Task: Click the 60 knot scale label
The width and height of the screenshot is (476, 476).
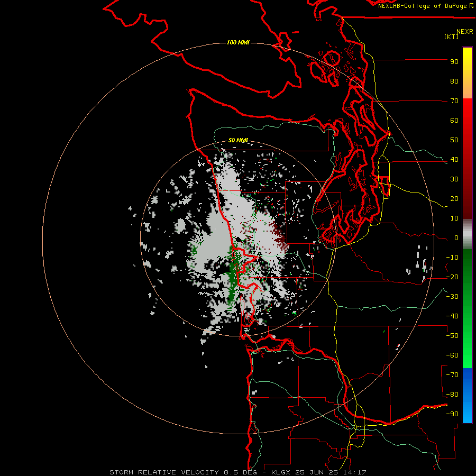Action: click(454, 121)
